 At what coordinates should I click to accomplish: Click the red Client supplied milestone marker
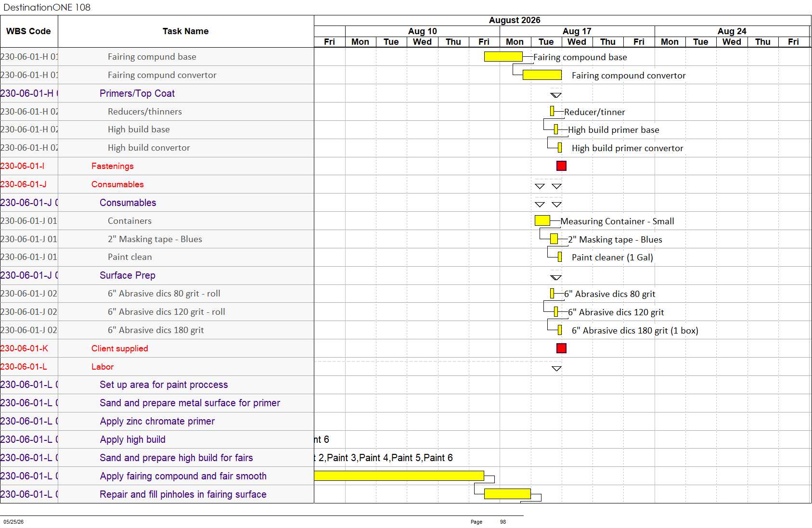tap(561, 348)
